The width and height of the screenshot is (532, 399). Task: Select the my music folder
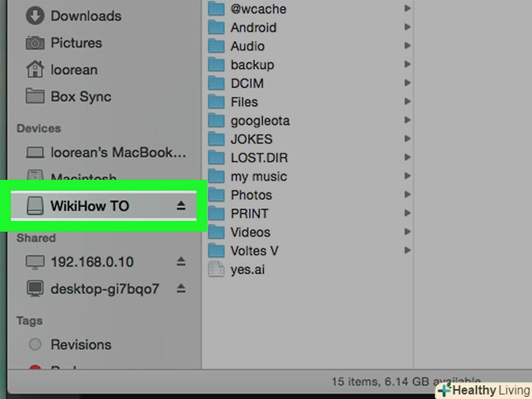(247, 176)
